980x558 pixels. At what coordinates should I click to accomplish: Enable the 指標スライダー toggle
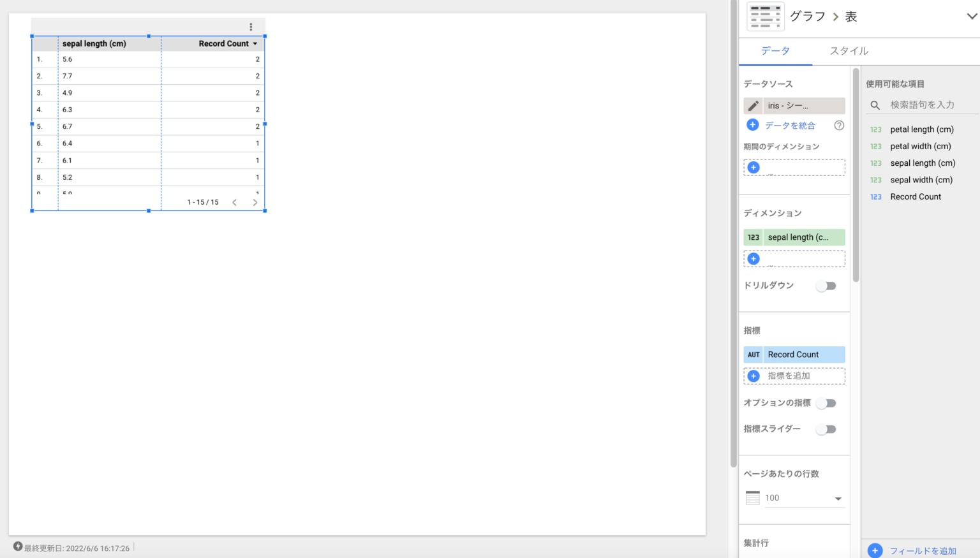pyautogui.click(x=826, y=429)
